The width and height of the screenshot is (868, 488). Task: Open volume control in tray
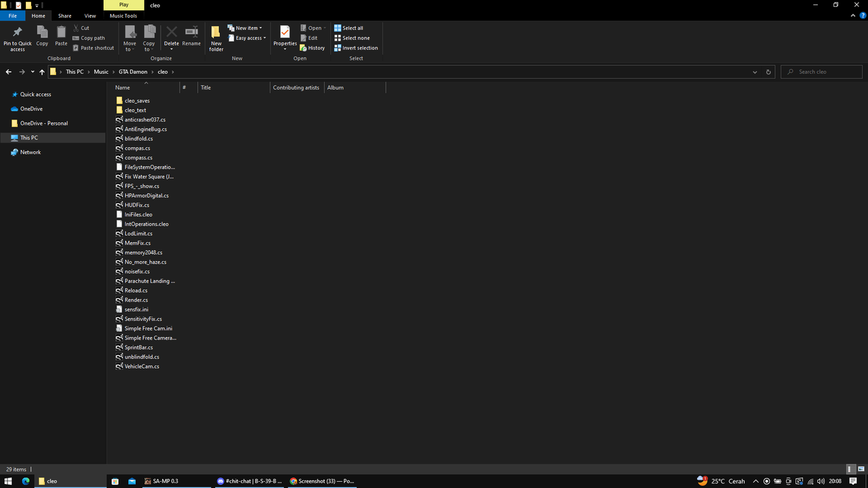point(821,481)
